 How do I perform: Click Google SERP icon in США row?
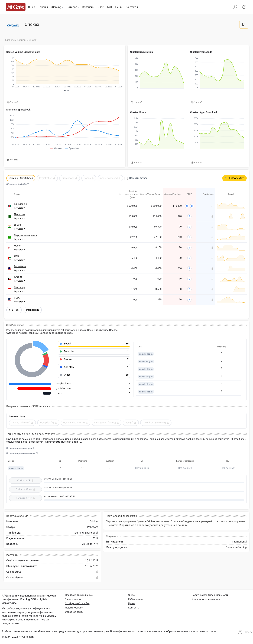pos(189,300)
